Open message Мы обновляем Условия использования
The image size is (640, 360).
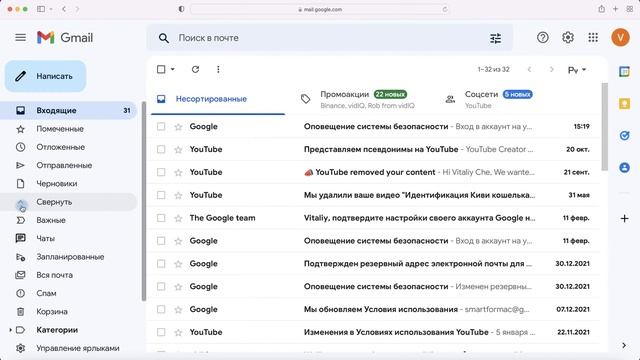pos(380,309)
